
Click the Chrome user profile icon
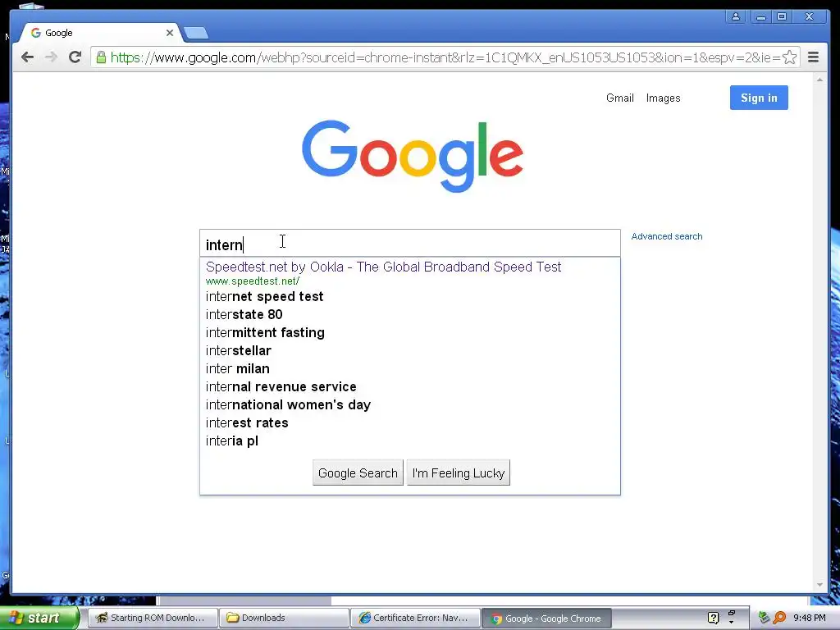tap(736, 16)
